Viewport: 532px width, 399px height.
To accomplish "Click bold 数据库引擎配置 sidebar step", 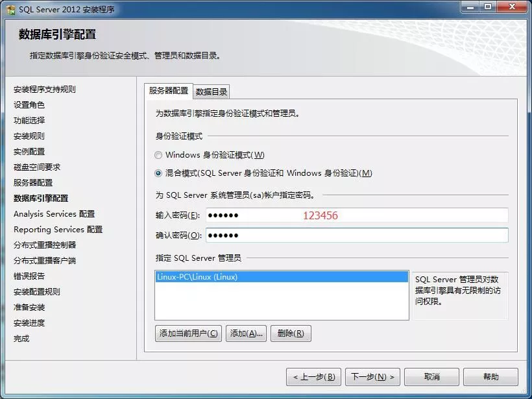I will 41,199.
